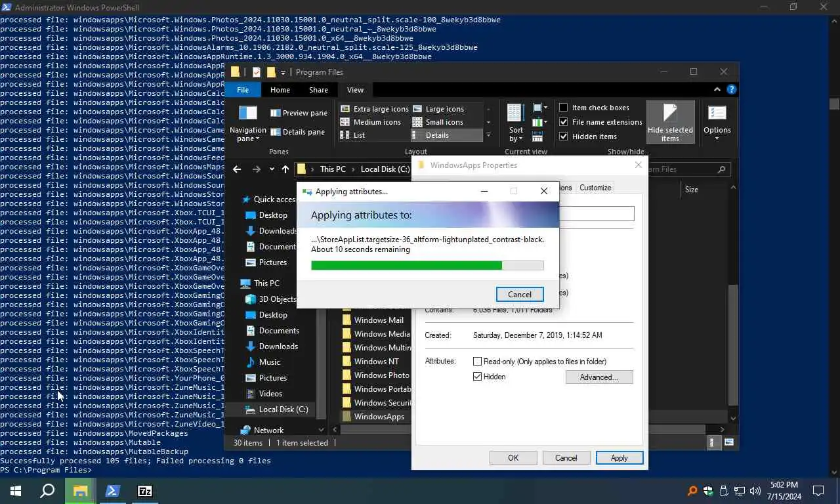
Task: Open volume control in system tray
Action: (x=755, y=491)
